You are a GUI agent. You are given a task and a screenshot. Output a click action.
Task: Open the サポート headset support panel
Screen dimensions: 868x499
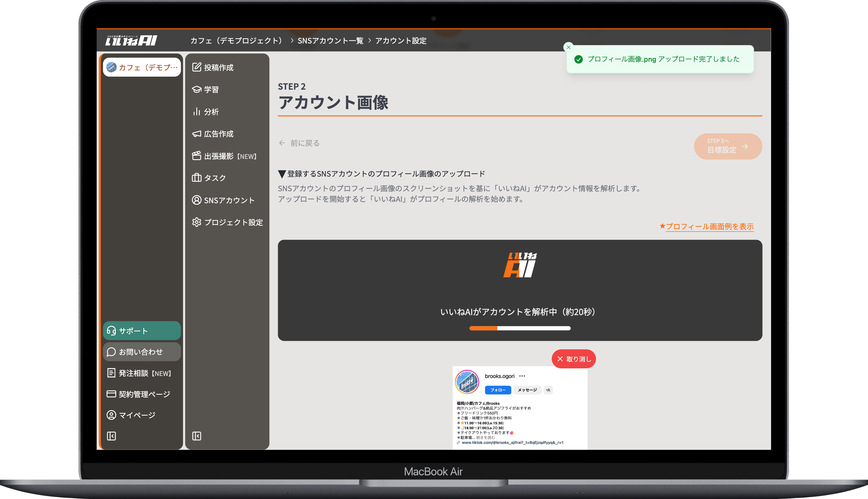(x=141, y=331)
